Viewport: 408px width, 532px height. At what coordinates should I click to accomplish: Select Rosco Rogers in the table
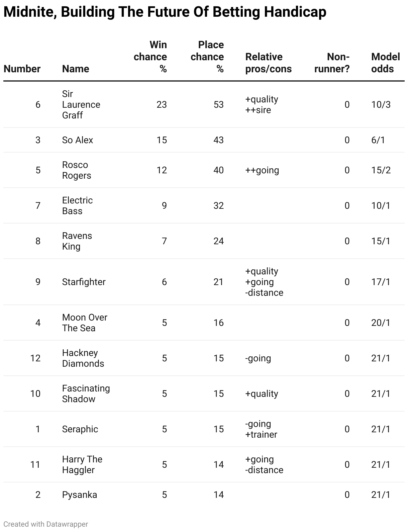77,170
